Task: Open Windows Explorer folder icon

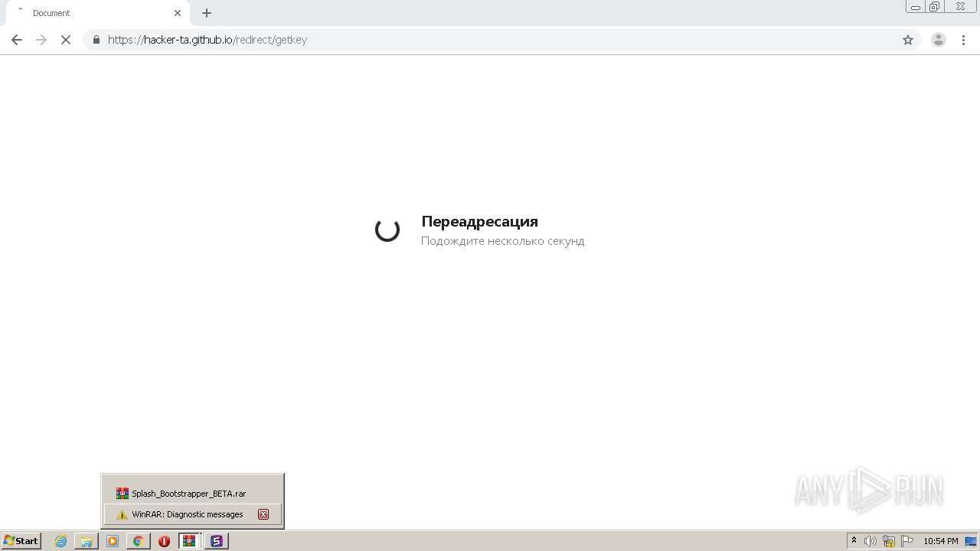Action: pos(87,541)
